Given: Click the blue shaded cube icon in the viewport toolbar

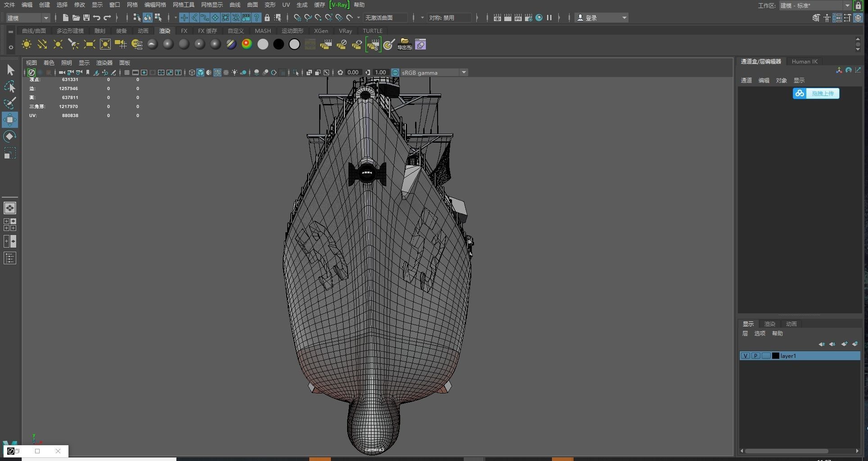Looking at the screenshot, I should [x=200, y=72].
